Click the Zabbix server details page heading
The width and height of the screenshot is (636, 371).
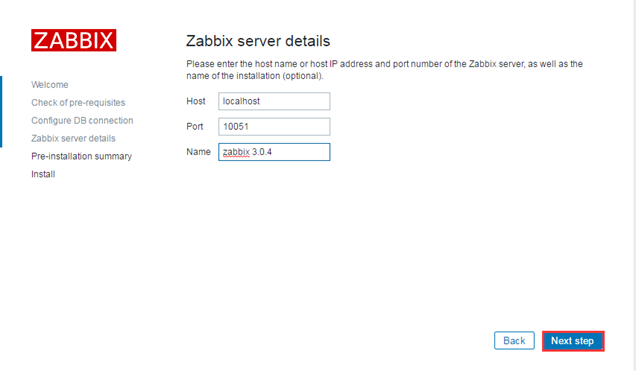[258, 41]
